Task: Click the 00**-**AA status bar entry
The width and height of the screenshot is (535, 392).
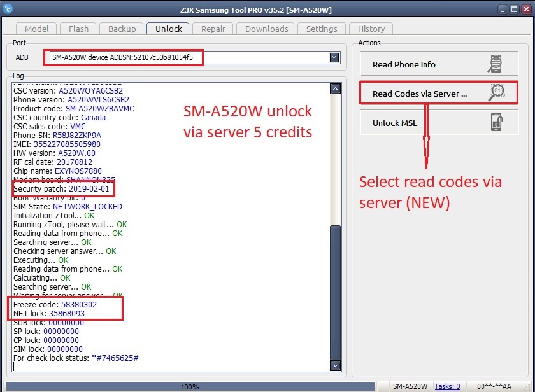Action: [x=494, y=386]
